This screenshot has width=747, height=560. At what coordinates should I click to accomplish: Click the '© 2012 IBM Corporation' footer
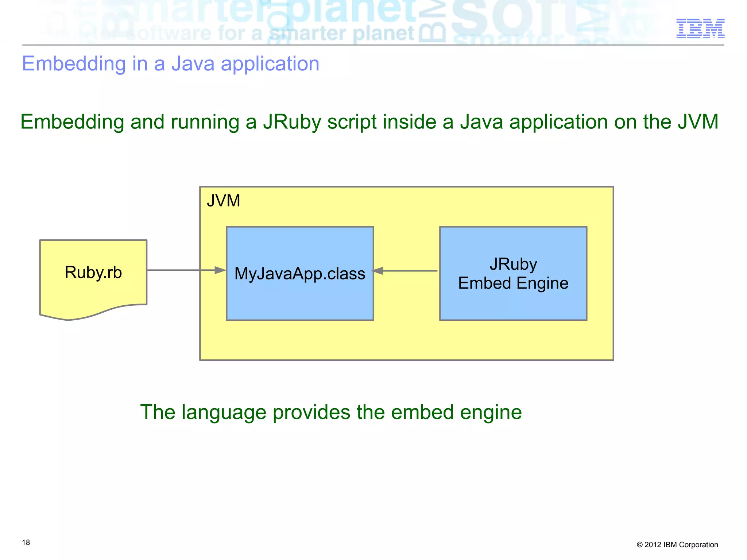677,545
